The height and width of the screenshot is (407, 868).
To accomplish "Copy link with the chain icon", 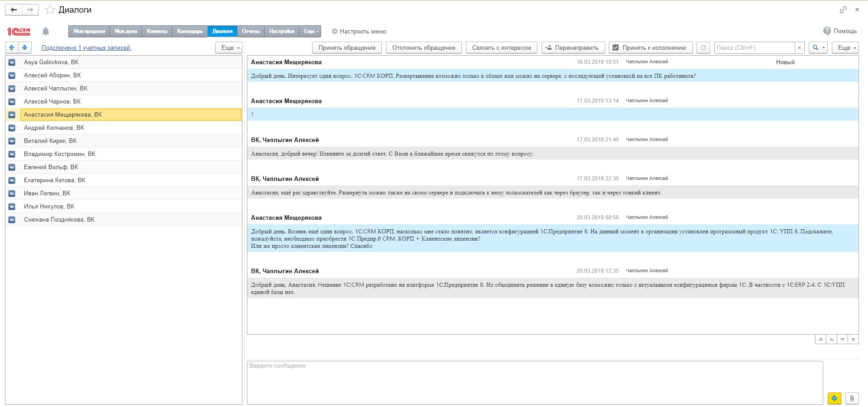I will 843,9.
